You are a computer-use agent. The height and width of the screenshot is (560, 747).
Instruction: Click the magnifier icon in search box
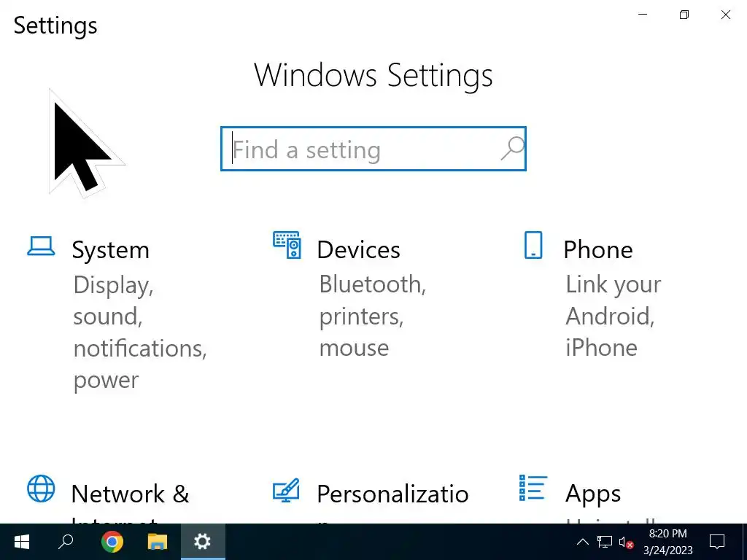(513, 149)
